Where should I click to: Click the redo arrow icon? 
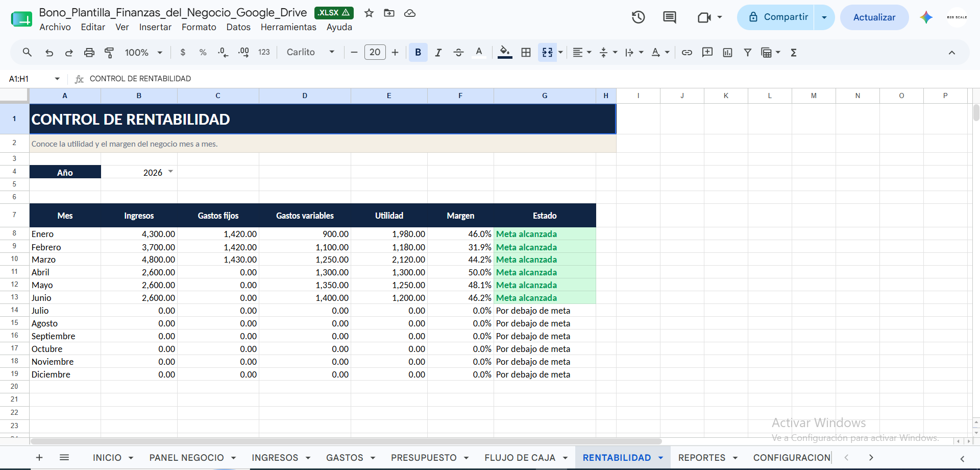pyautogui.click(x=69, y=52)
